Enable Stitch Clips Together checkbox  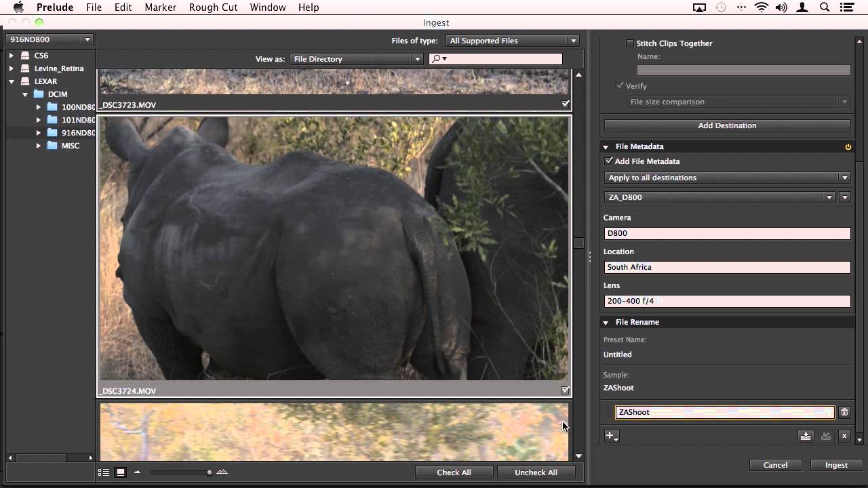tap(630, 43)
